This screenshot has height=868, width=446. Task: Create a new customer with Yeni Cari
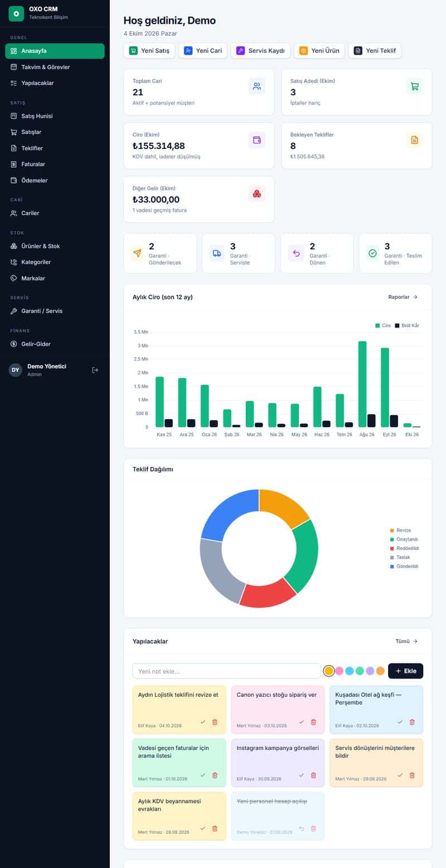(203, 51)
